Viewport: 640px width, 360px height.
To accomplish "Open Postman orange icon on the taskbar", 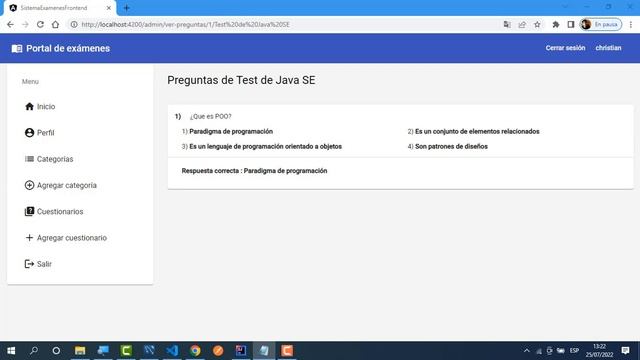I will [218, 351].
